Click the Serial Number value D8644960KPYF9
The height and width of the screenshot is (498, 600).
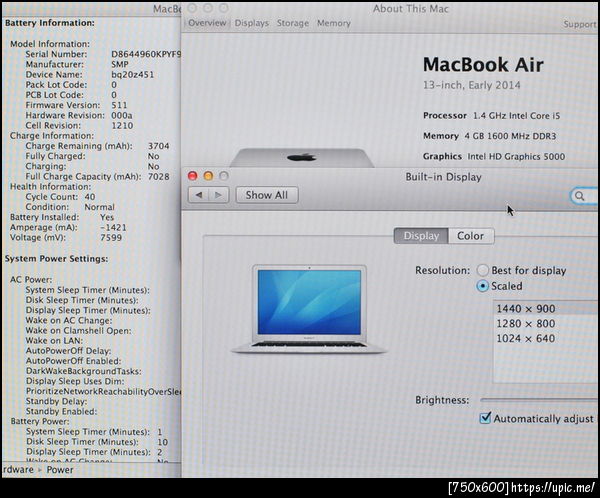146,54
